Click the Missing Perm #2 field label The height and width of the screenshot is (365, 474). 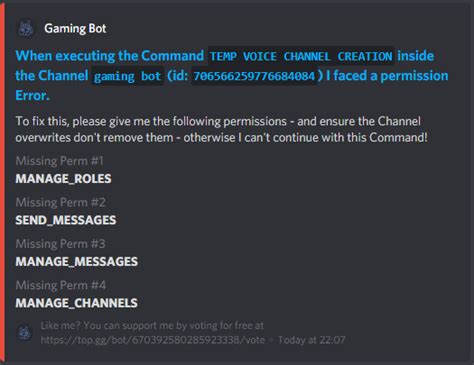[60, 202]
